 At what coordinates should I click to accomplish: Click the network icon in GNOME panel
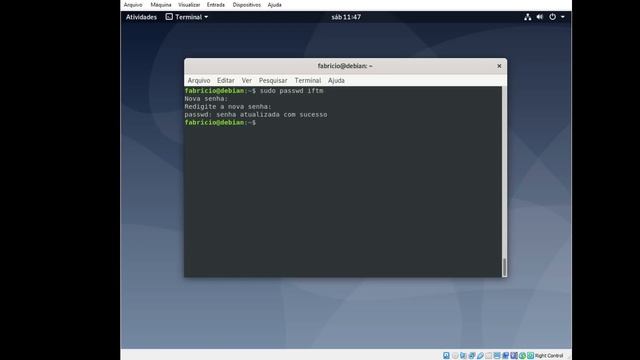click(528, 17)
